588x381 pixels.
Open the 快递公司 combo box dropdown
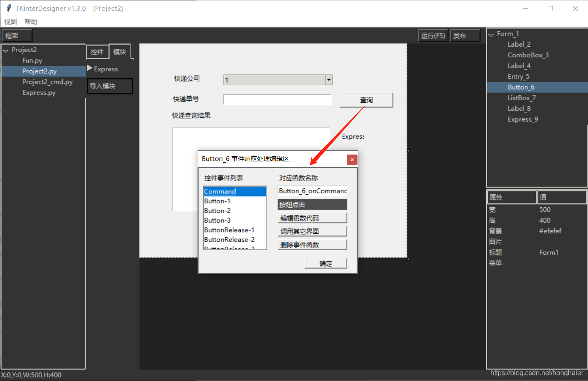329,80
